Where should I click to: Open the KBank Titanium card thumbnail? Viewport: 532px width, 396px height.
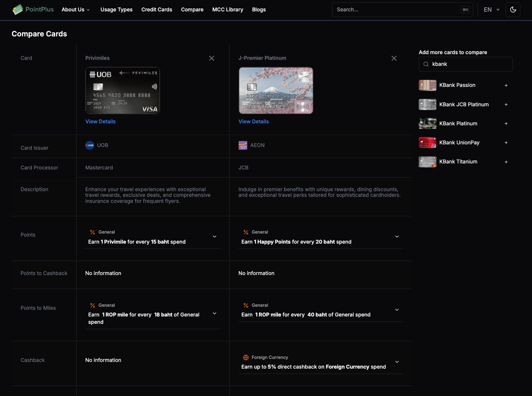click(427, 162)
